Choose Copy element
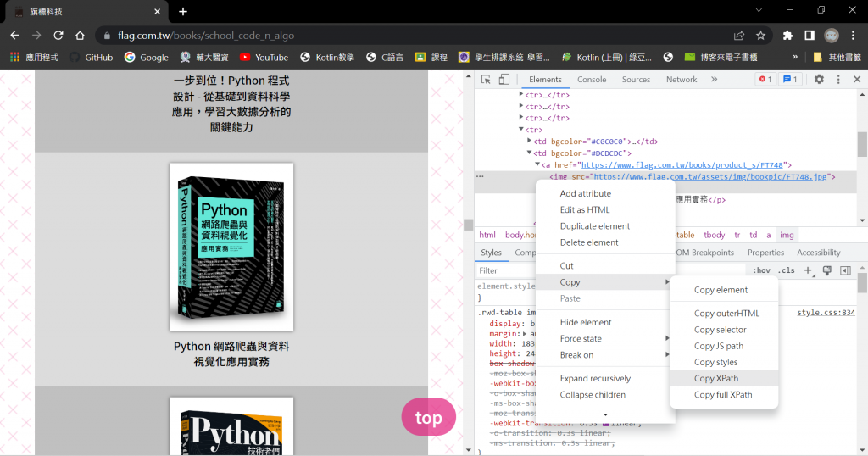Image resolution: width=868 pixels, height=456 pixels. pyautogui.click(x=724, y=290)
